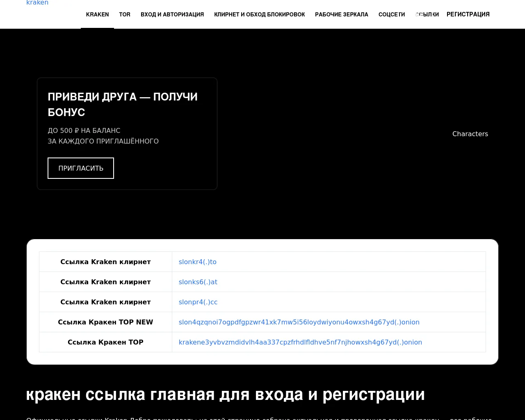Click the Ссылка Кракен TOP NEW cell
The image size is (525, 420).
(x=105, y=322)
